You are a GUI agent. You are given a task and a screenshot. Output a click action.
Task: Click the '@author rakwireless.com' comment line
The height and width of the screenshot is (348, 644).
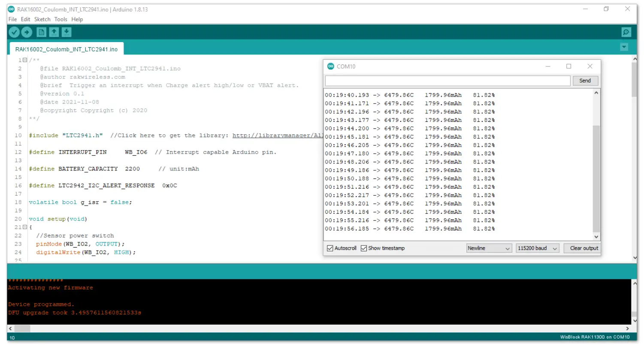tap(83, 77)
